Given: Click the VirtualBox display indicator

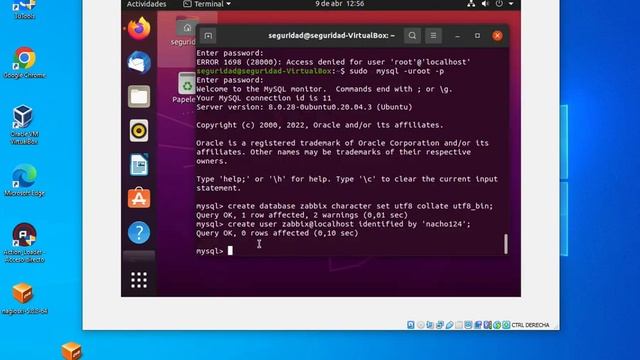Looking at the screenshot, I should point(468,325).
